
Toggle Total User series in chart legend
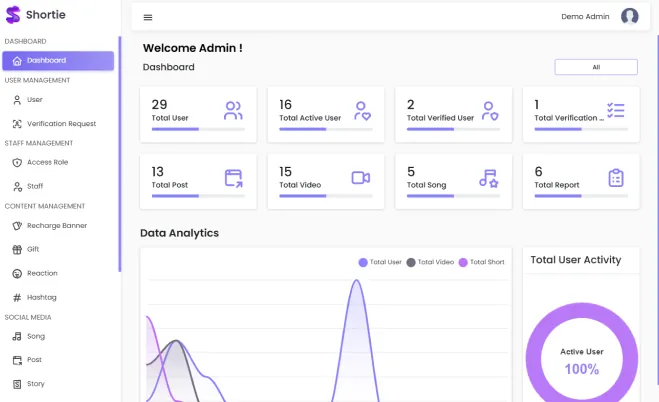coord(380,262)
